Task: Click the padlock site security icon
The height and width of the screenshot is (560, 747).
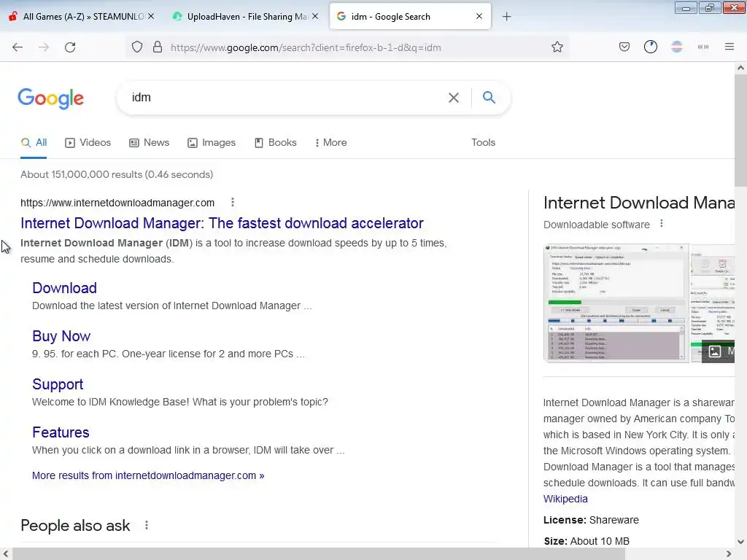Action: (x=158, y=47)
